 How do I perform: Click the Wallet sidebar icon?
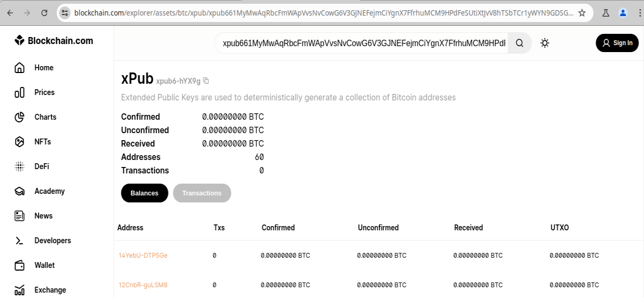[x=19, y=265]
